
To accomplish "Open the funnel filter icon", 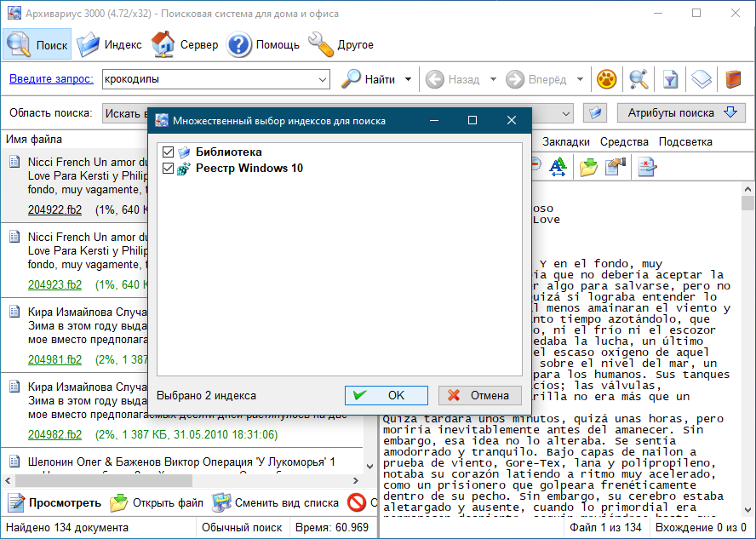I will [x=670, y=79].
